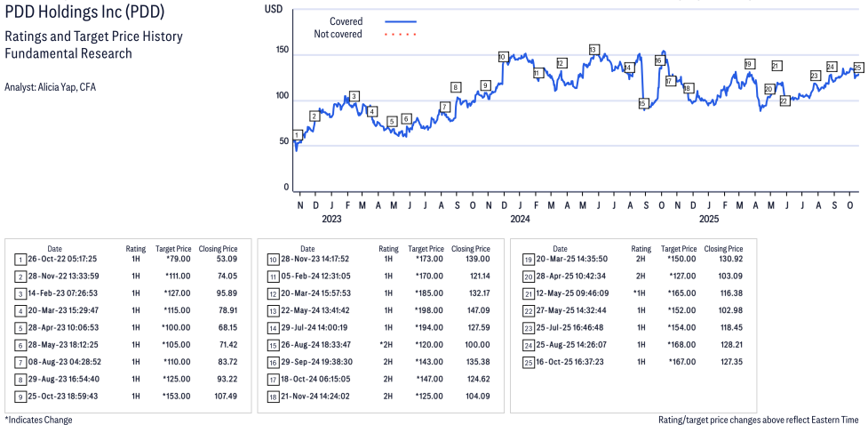Click chart marker 1 at the line start

[x=297, y=136]
